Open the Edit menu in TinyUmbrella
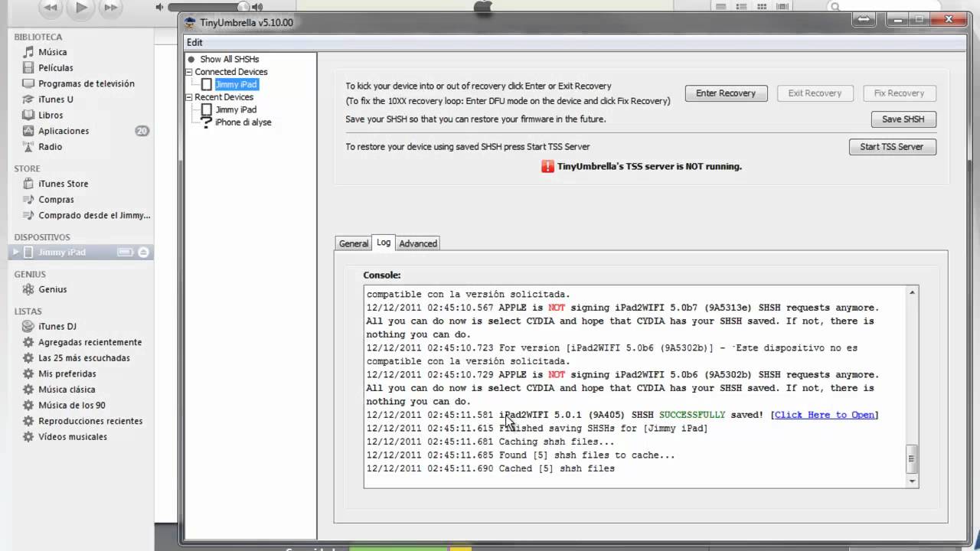 coord(194,43)
